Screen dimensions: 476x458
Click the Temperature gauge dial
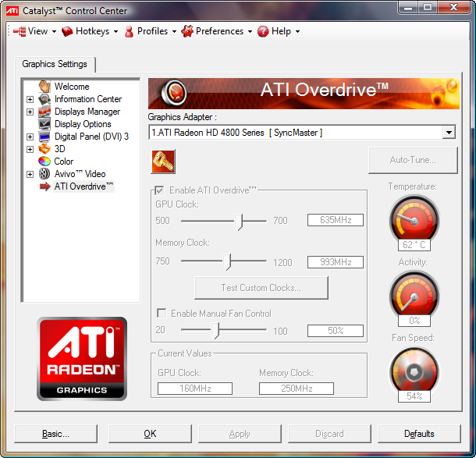pyautogui.click(x=414, y=218)
